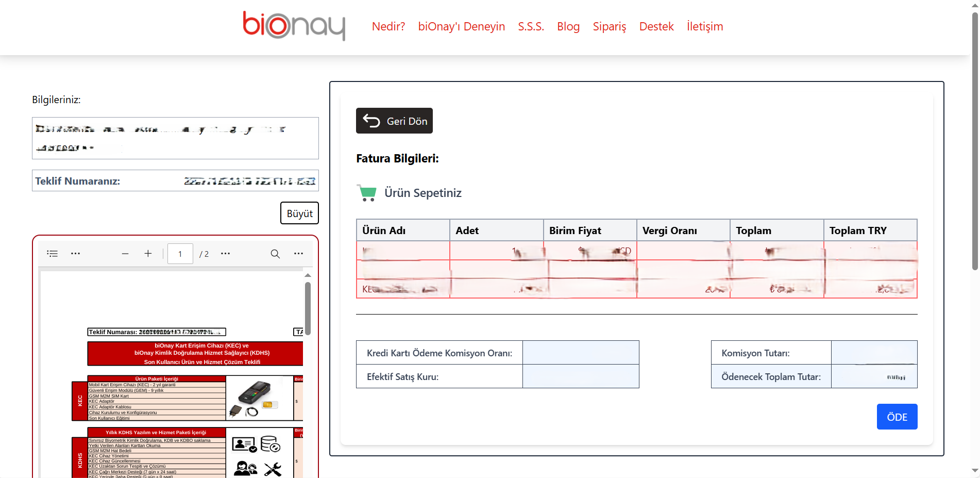
Task: Click the green shopping cart icon
Action: (x=367, y=193)
